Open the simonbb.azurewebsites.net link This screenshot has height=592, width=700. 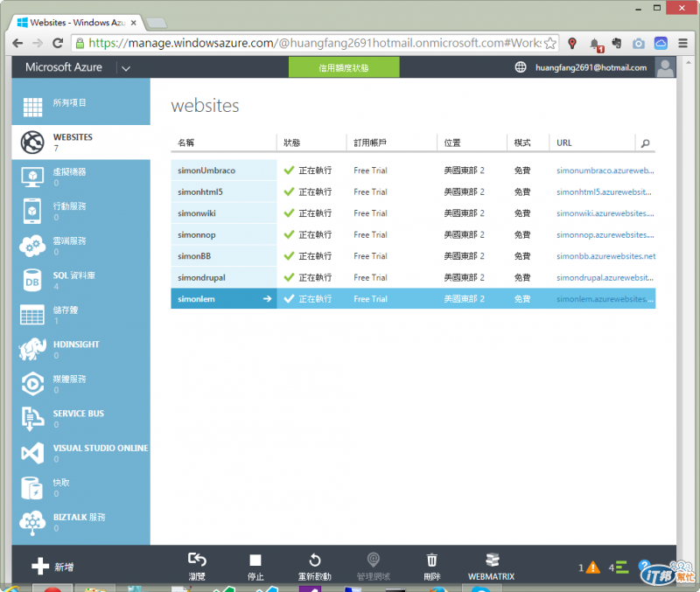tap(605, 256)
